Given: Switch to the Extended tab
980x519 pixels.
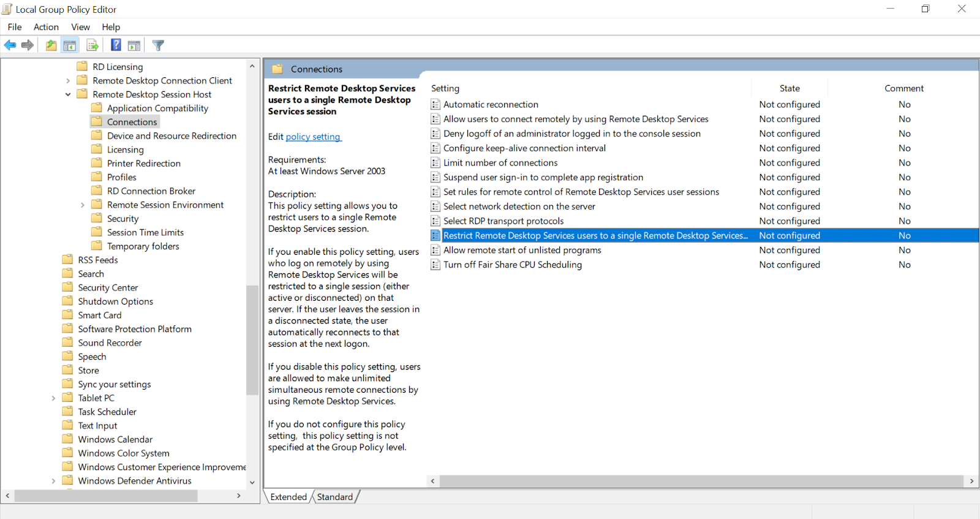Looking at the screenshot, I should pos(288,497).
